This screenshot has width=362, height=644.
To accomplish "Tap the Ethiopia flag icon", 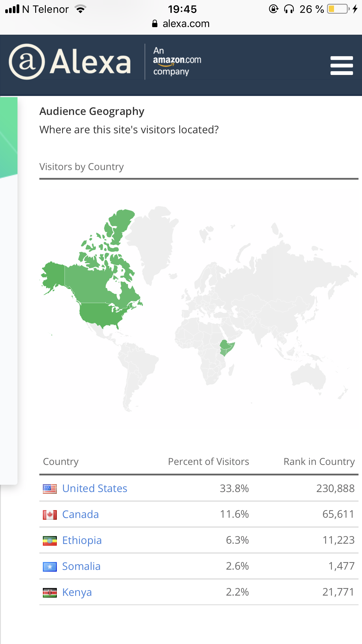I will (x=50, y=541).
